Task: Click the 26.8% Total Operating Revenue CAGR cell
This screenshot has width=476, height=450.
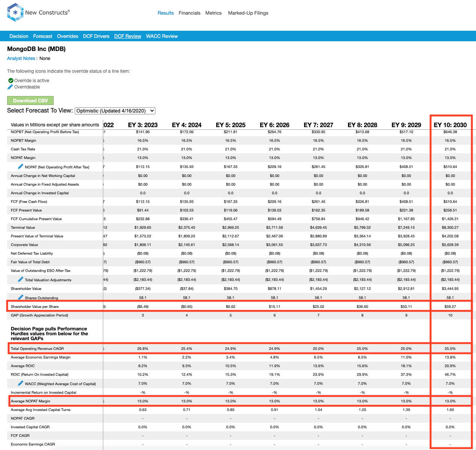Action: click(143, 349)
